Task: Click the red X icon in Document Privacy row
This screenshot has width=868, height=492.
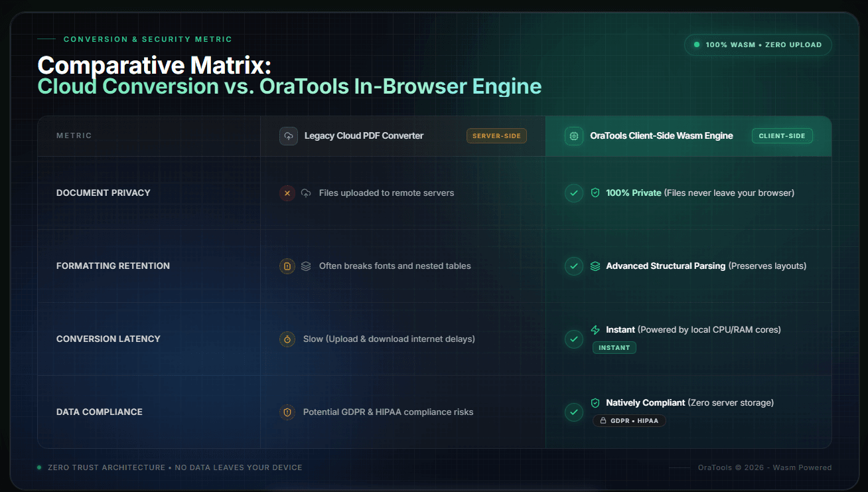Action: pyautogui.click(x=287, y=193)
